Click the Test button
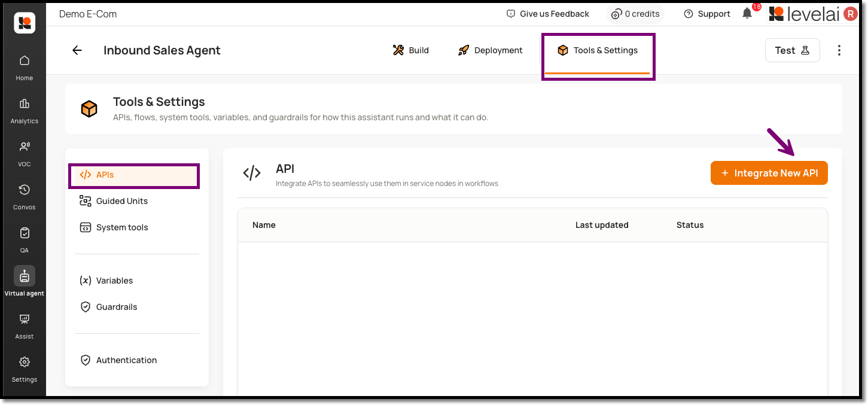 793,50
